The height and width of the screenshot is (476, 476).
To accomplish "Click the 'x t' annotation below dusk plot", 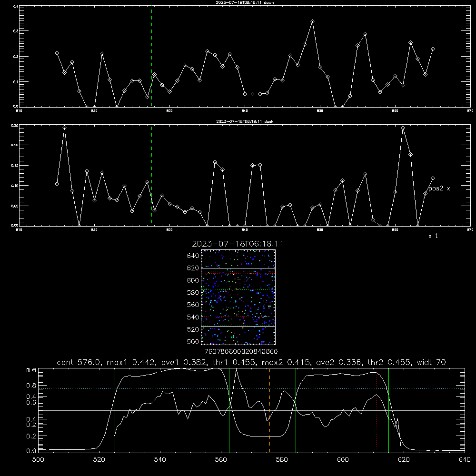I will coord(433,236).
